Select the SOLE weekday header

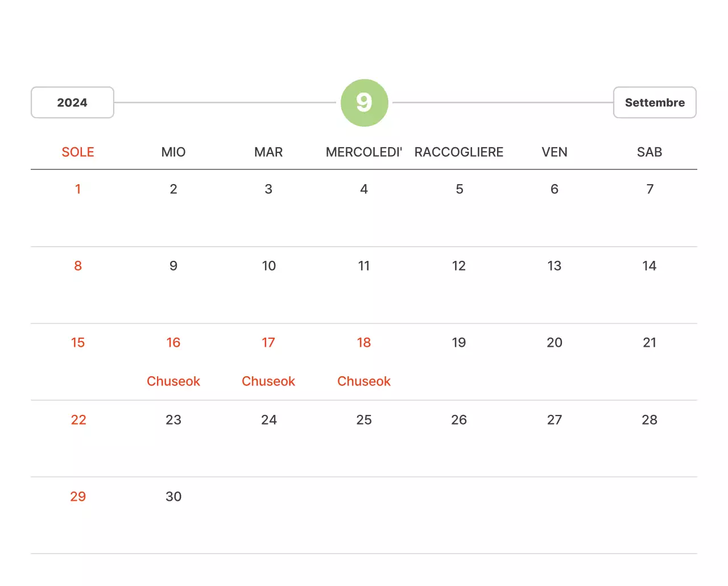78,152
